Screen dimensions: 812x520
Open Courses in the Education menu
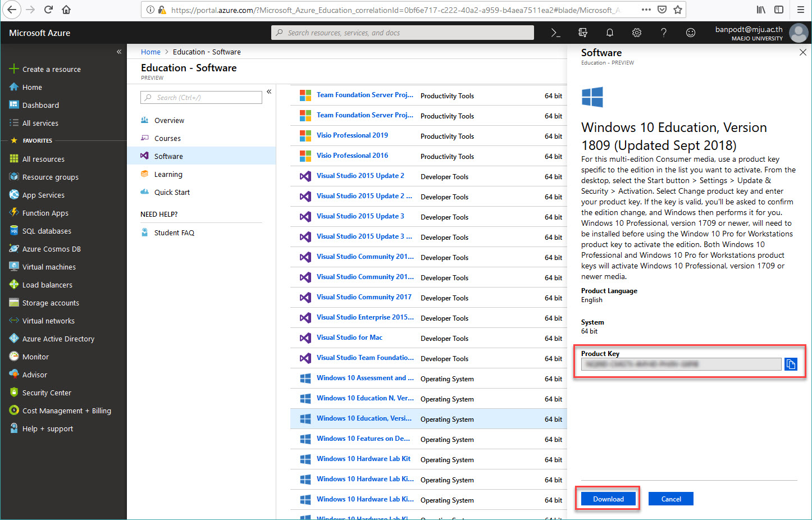(167, 139)
